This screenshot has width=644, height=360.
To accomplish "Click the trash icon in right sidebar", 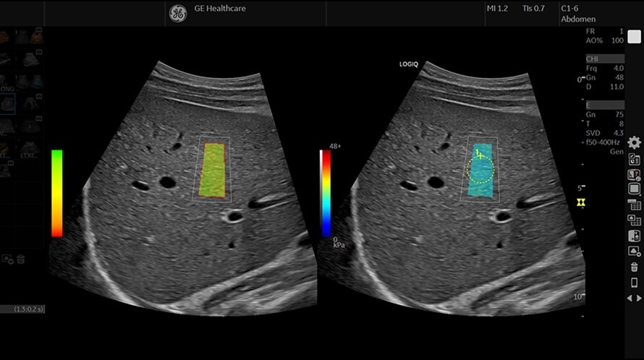I will tap(634, 267).
